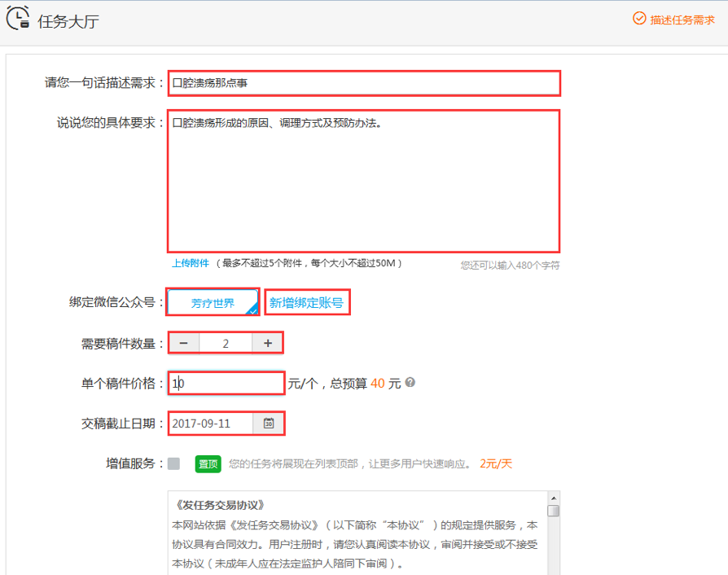Click the detailed requirements text area
The image size is (728, 575).
point(363,179)
